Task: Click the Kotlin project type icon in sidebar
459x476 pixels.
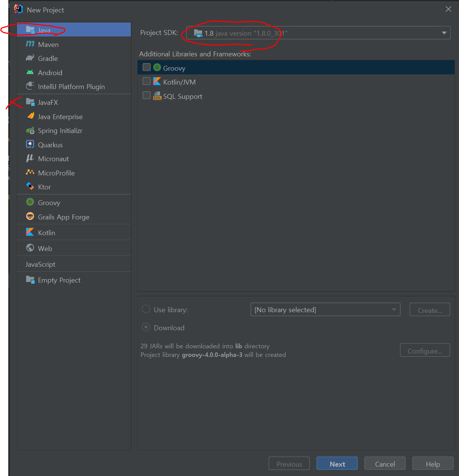Action: 30,232
